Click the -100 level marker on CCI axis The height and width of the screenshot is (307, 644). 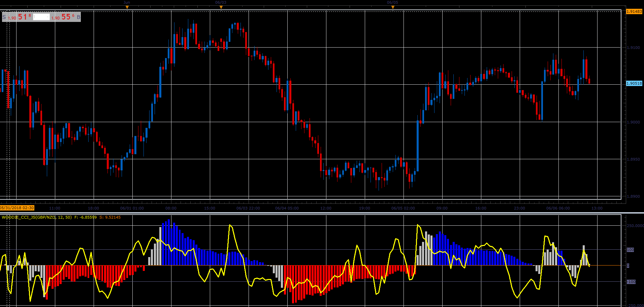coord(631,282)
